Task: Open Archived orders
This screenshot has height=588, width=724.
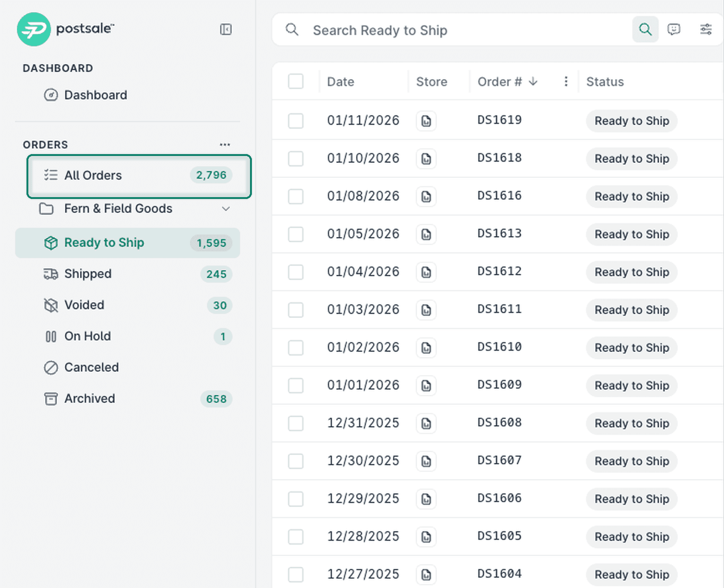Action: (128, 398)
